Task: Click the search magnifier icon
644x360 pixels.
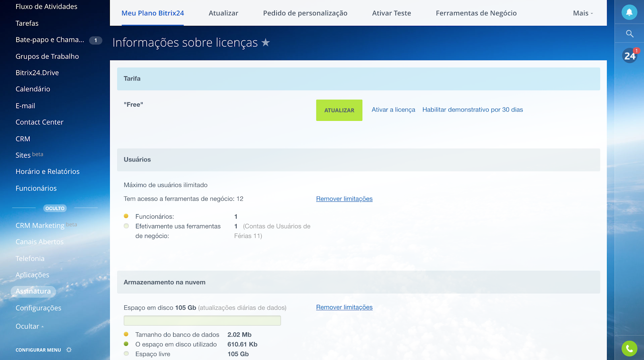Action: [x=630, y=34]
